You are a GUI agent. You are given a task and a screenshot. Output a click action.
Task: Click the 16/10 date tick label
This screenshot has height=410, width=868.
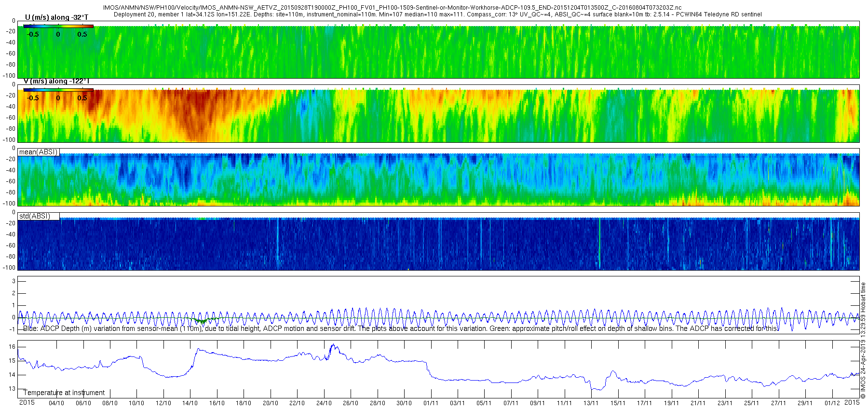[217, 403]
